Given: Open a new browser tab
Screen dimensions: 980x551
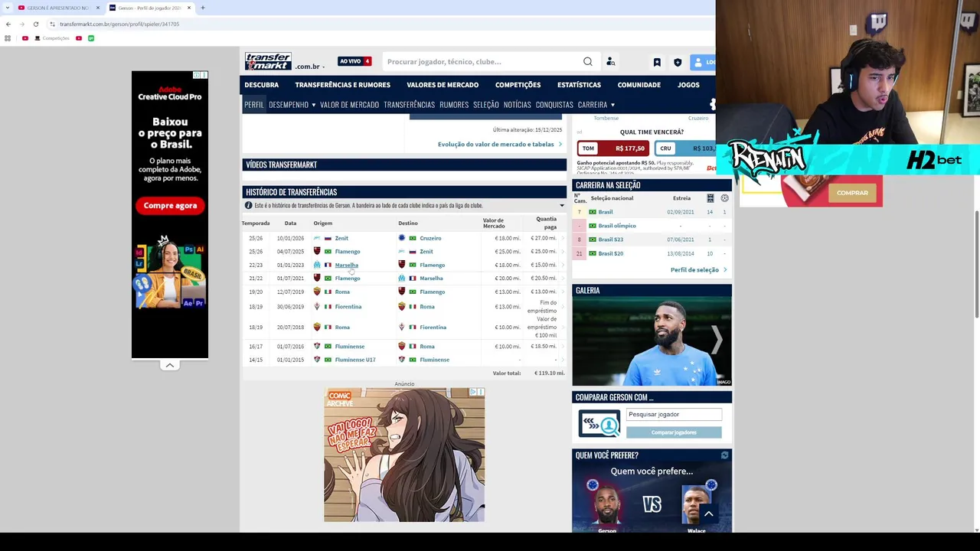Looking at the screenshot, I should coord(203,8).
